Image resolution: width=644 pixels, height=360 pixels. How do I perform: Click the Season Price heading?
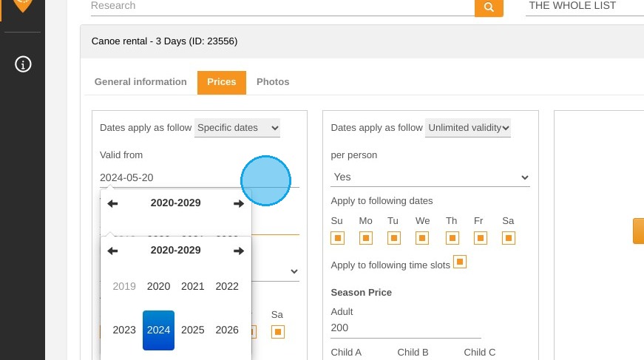click(x=361, y=293)
